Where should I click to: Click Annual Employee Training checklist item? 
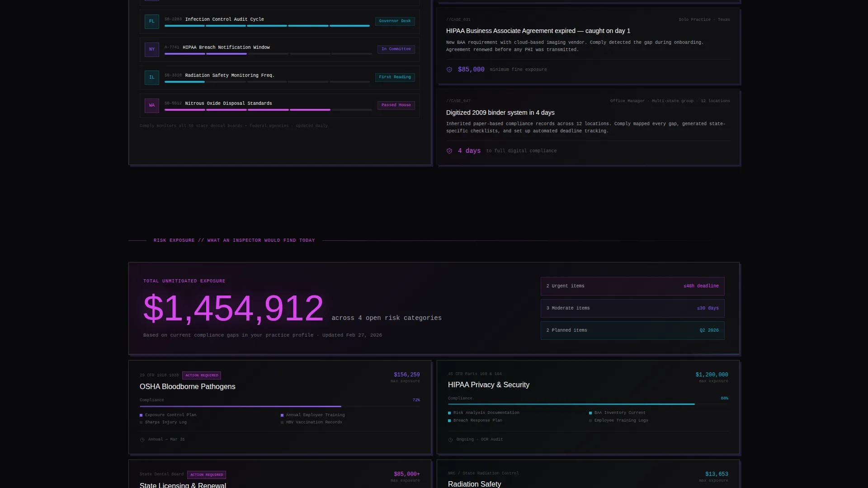tap(312, 415)
